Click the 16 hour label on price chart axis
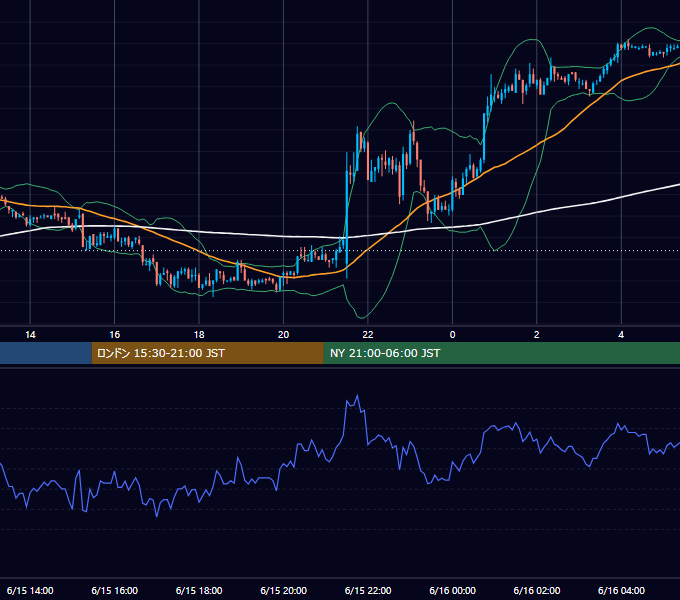This screenshot has width=680, height=600. coord(114,335)
